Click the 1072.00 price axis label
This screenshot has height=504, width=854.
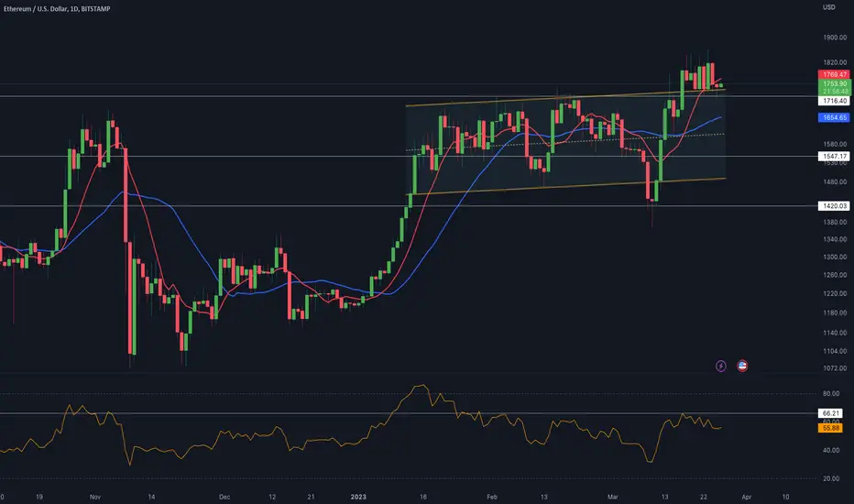click(835, 368)
